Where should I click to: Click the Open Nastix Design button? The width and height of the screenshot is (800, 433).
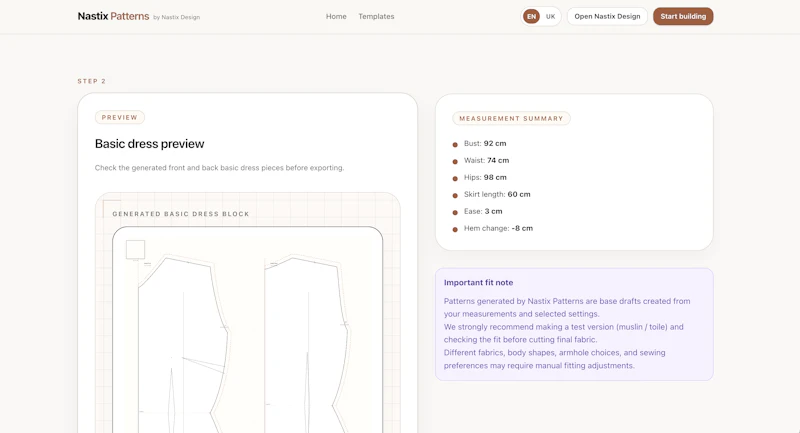pyautogui.click(x=607, y=16)
